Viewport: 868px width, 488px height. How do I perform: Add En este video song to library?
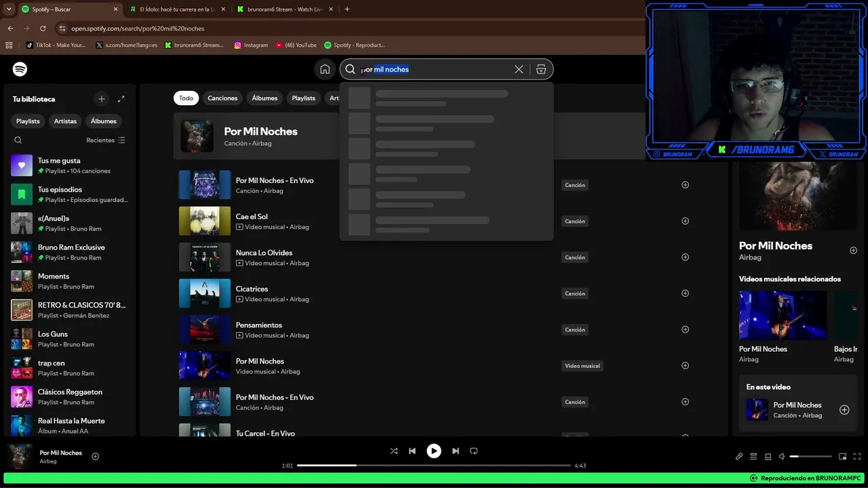(844, 410)
